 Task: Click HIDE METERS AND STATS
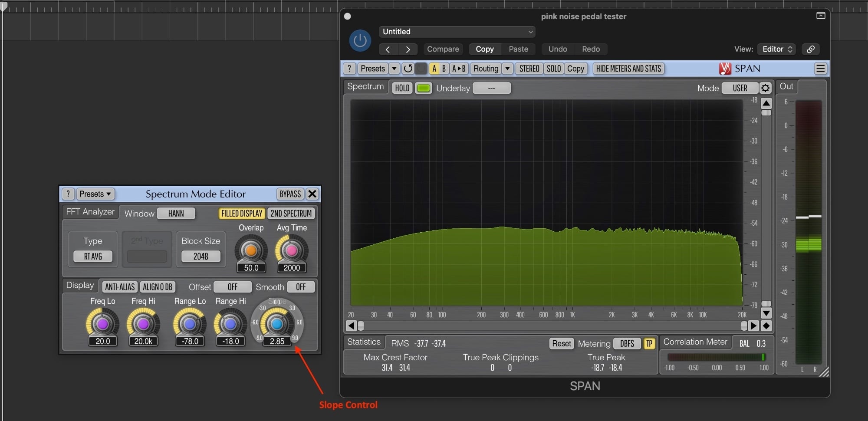click(628, 69)
